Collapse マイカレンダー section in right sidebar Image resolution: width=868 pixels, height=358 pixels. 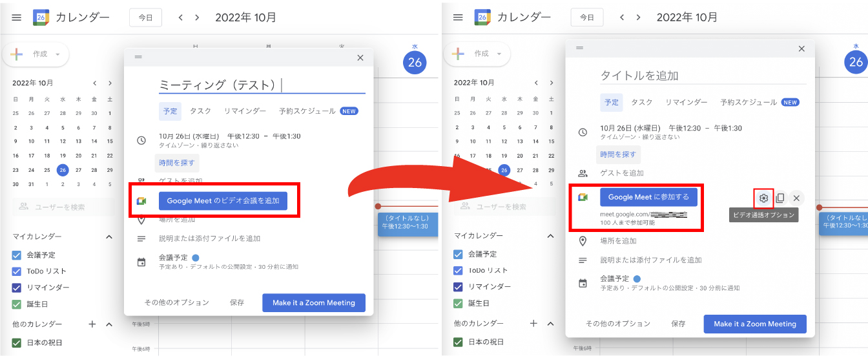click(x=550, y=237)
